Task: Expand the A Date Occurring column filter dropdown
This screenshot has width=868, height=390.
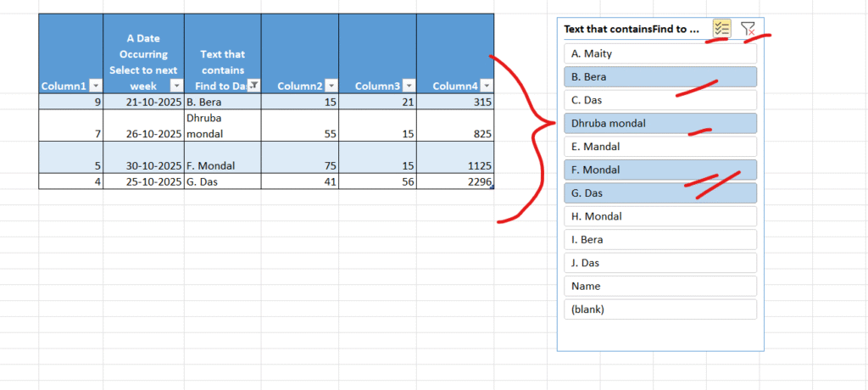Action: coord(176,86)
